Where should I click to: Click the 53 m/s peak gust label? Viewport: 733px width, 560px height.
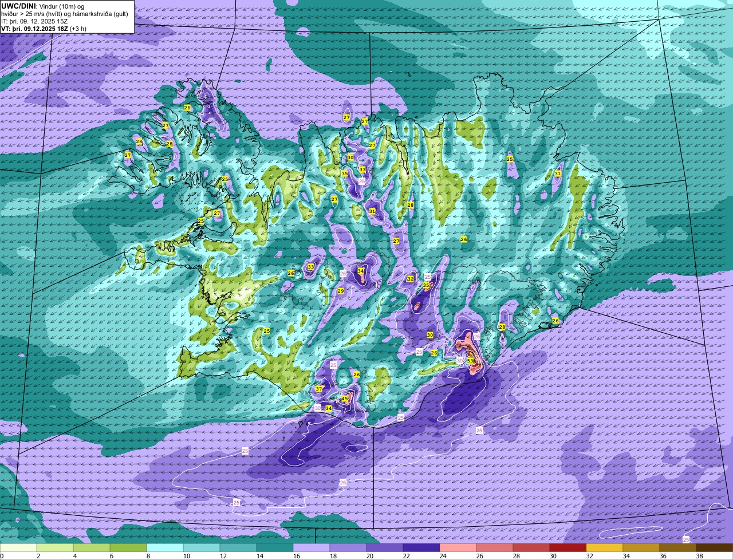(x=470, y=361)
